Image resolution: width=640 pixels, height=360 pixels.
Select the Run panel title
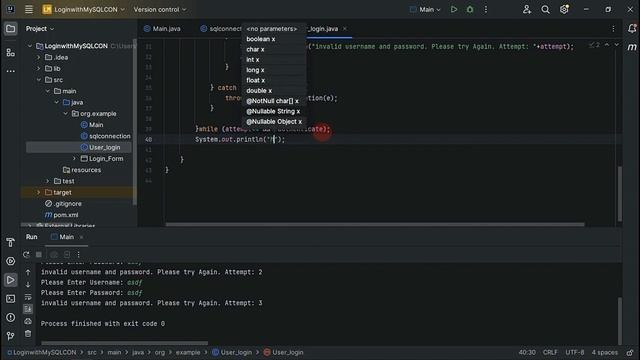[x=31, y=237]
